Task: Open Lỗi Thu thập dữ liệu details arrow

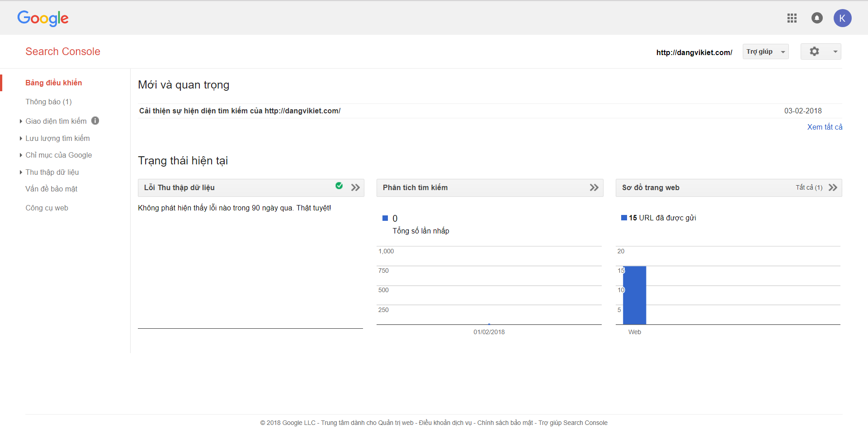Action: point(355,187)
